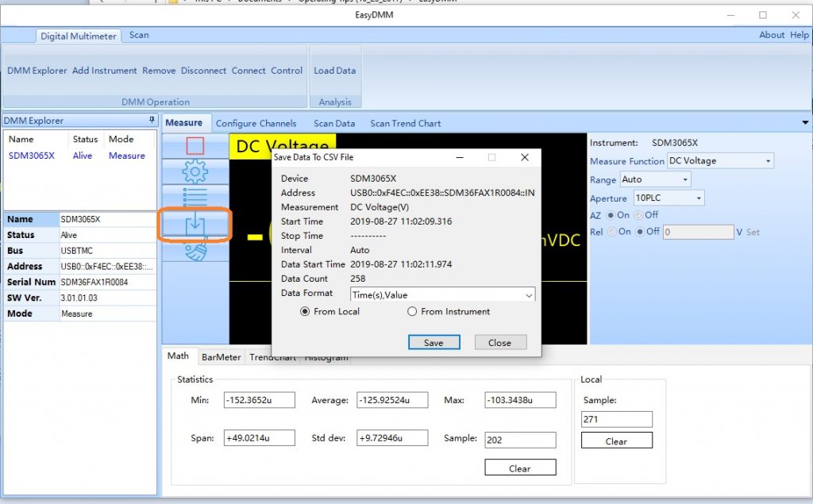Open the gear settings icon in Measure panel
The width and height of the screenshot is (813, 504).
click(x=195, y=171)
